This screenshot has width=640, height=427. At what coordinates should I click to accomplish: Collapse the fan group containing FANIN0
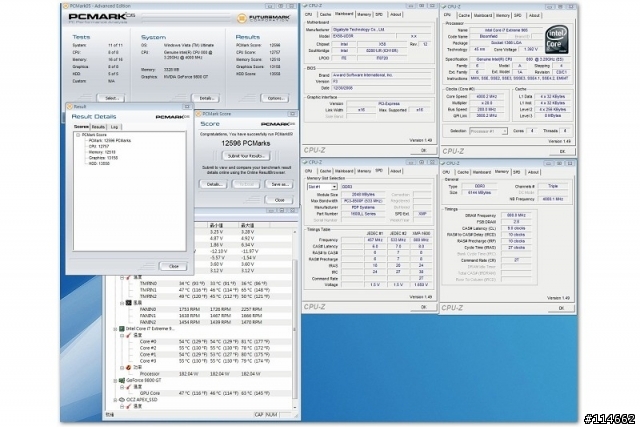point(122,303)
